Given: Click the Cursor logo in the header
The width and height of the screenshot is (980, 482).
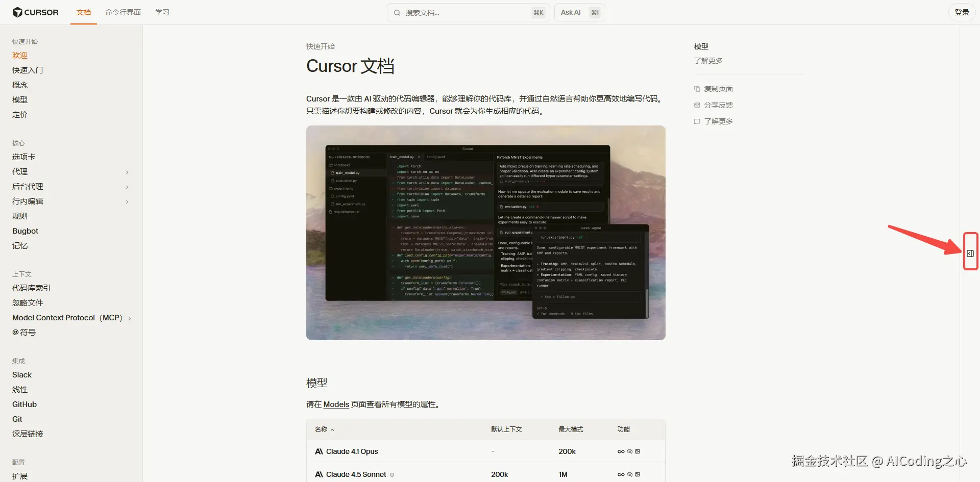Looking at the screenshot, I should 35,12.
